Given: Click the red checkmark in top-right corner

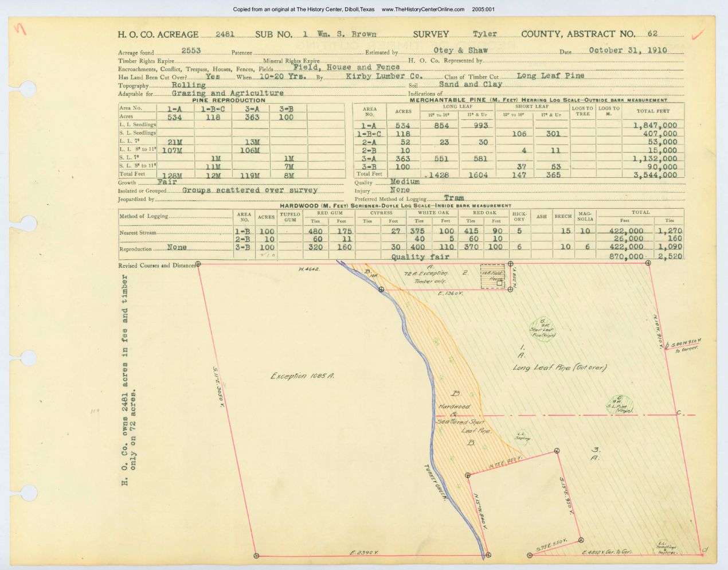Looking at the screenshot, I should [x=696, y=34].
